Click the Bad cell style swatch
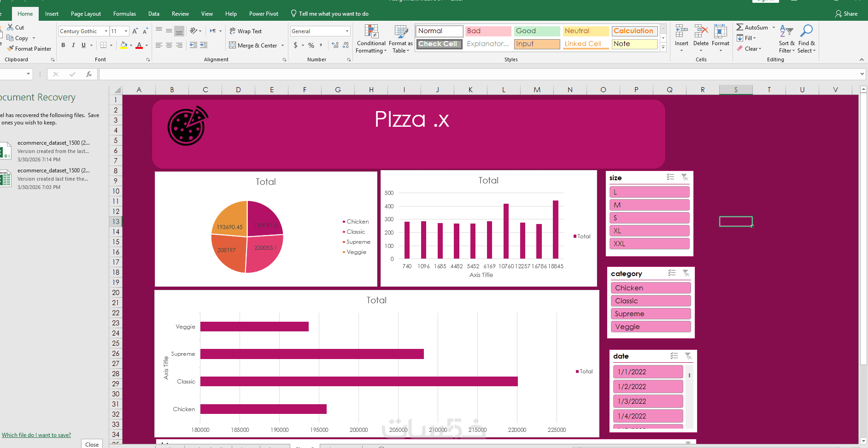This screenshot has height=448, width=868. 488,31
